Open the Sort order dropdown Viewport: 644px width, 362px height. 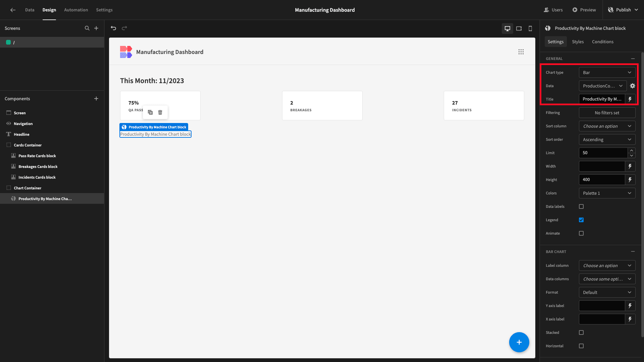click(x=607, y=139)
